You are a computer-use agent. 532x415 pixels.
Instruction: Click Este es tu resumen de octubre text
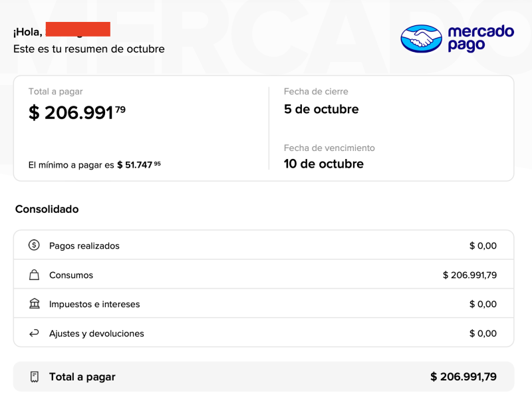click(x=89, y=49)
